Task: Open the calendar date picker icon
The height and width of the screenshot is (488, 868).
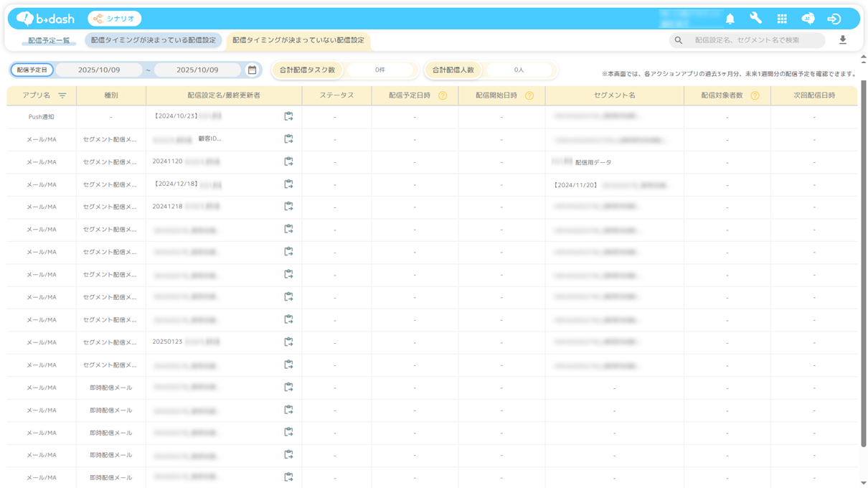Action: pyautogui.click(x=252, y=70)
